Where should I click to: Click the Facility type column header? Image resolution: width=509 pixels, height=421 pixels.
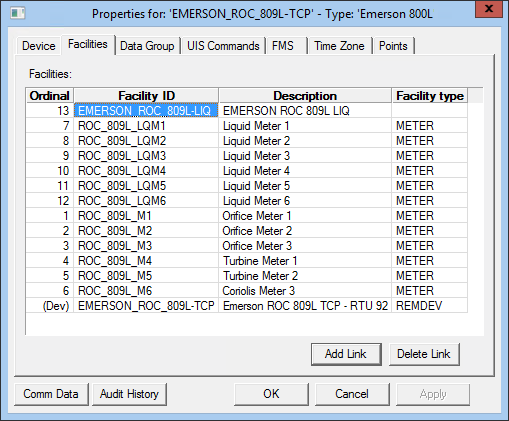[430, 96]
